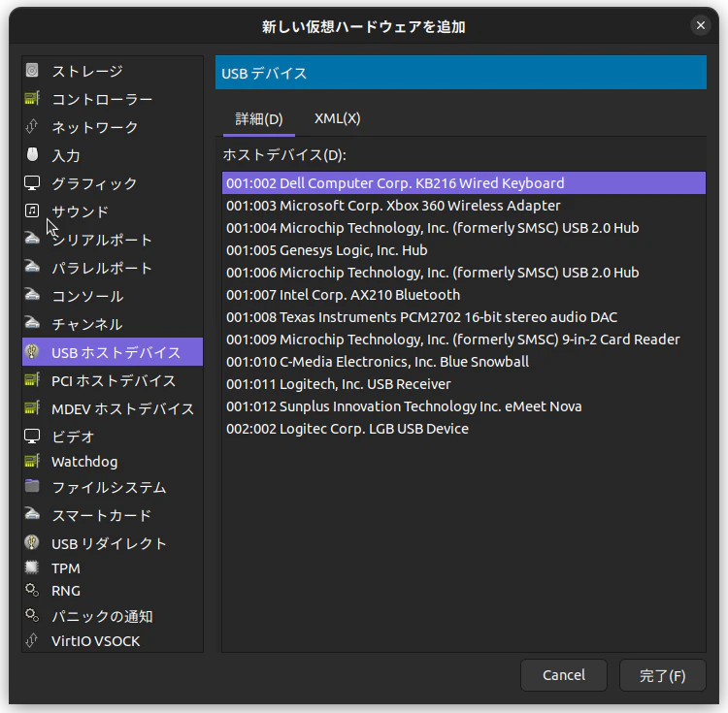Click the MDEV ホストデバイス card icon
728x713 pixels.
tap(32, 407)
